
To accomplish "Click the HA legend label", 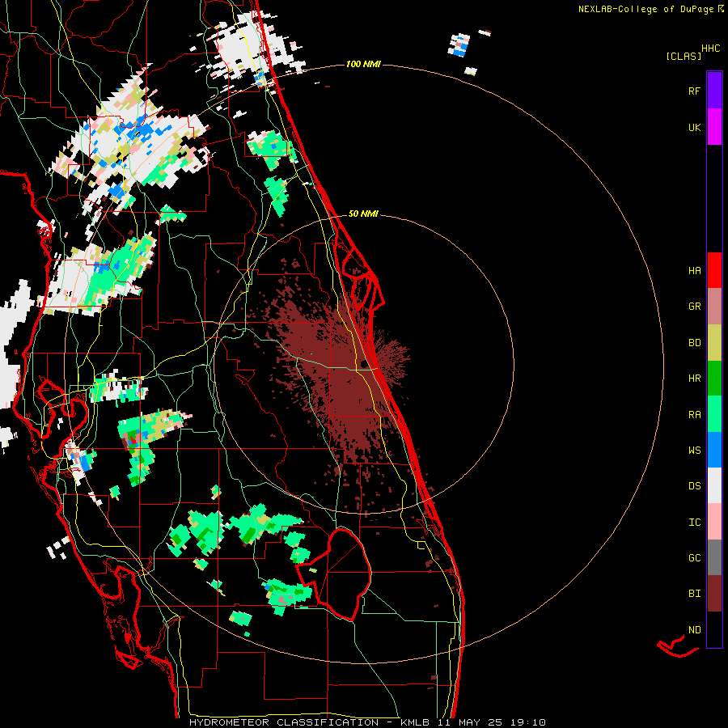I will tap(694, 270).
